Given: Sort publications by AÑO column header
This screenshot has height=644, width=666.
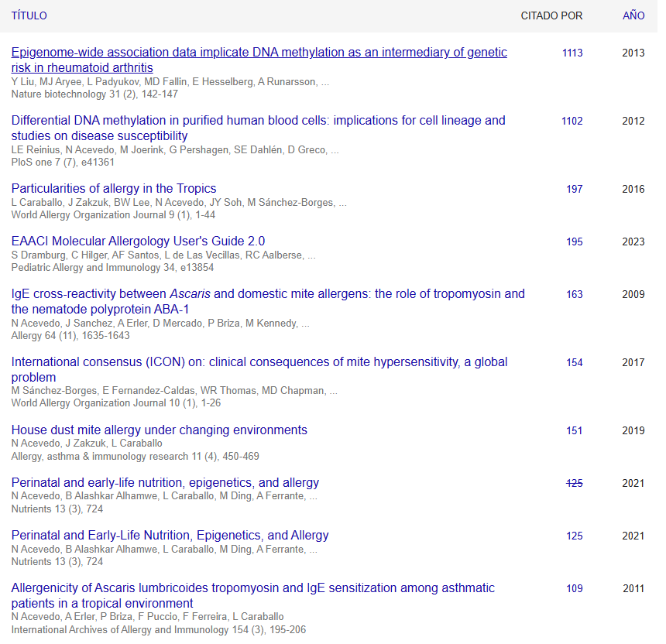Looking at the screenshot, I should point(633,15).
